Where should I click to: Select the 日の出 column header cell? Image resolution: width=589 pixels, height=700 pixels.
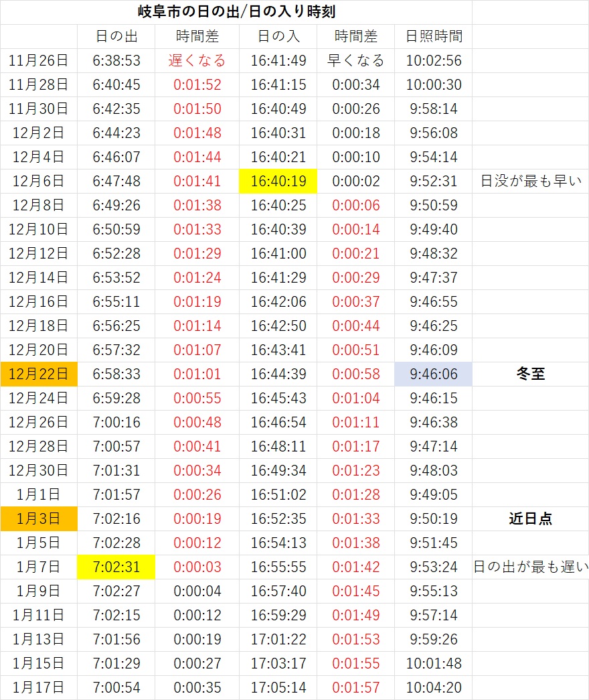point(116,36)
